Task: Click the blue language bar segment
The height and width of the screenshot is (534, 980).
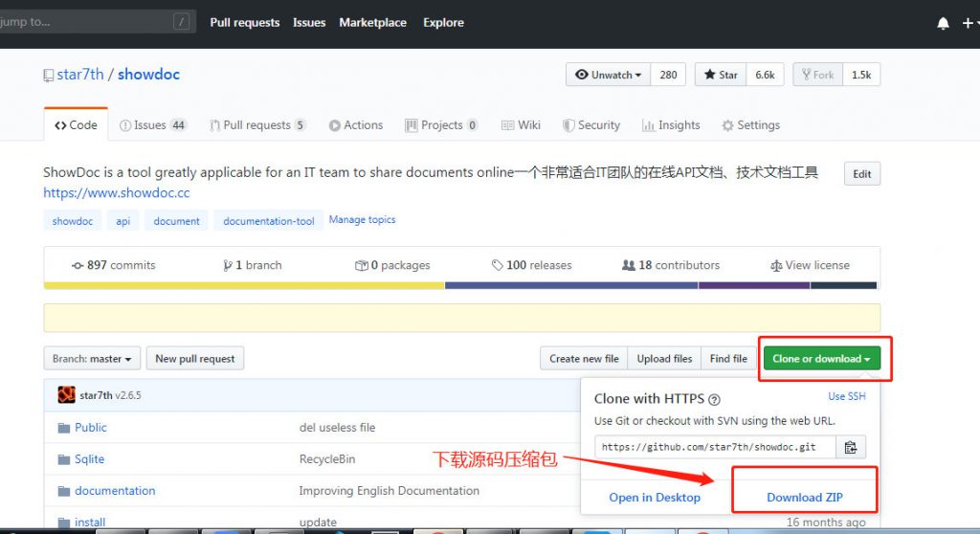Action: (571, 285)
